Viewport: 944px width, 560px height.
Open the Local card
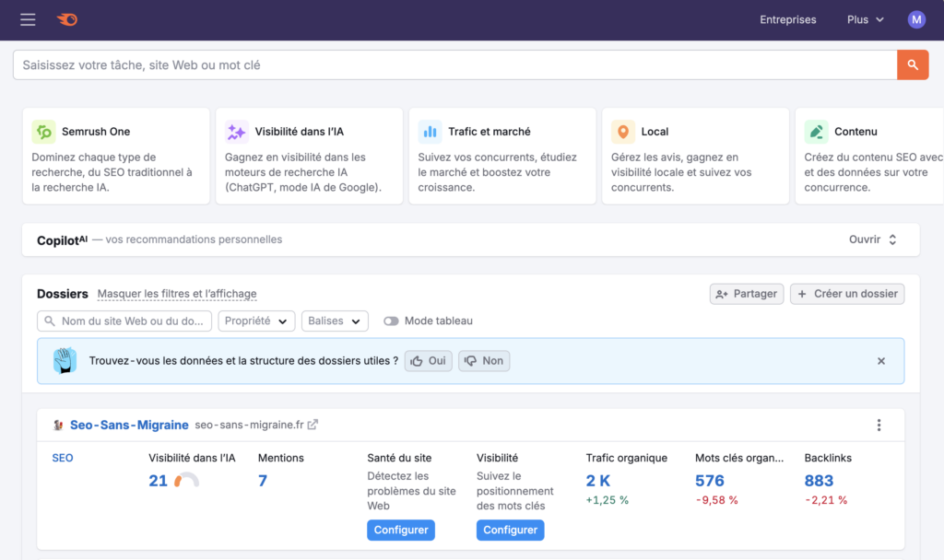pyautogui.click(x=696, y=157)
